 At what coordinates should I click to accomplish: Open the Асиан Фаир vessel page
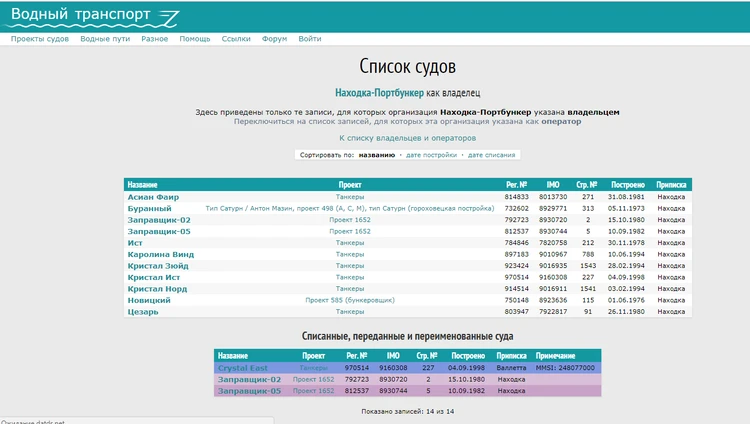tap(153, 197)
